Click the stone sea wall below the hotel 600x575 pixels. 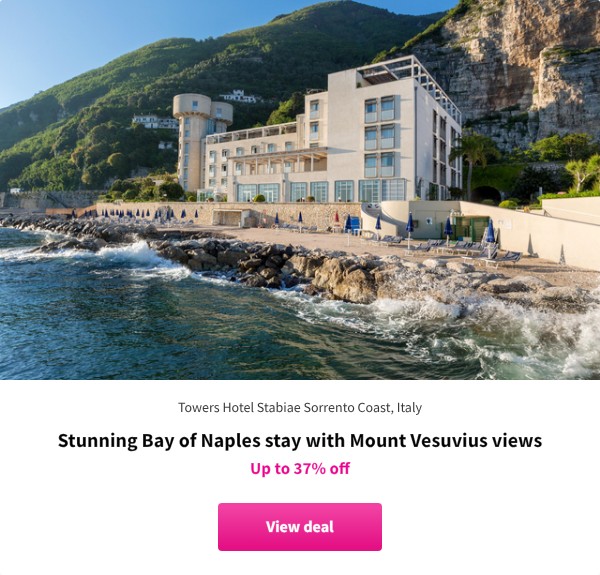point(230,213)
